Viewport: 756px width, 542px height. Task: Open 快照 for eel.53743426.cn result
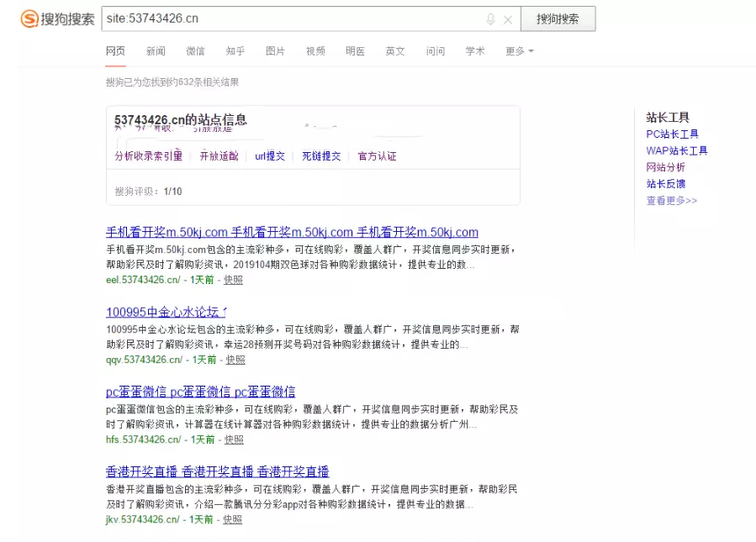pyautogui.click(x=233, y=280)
